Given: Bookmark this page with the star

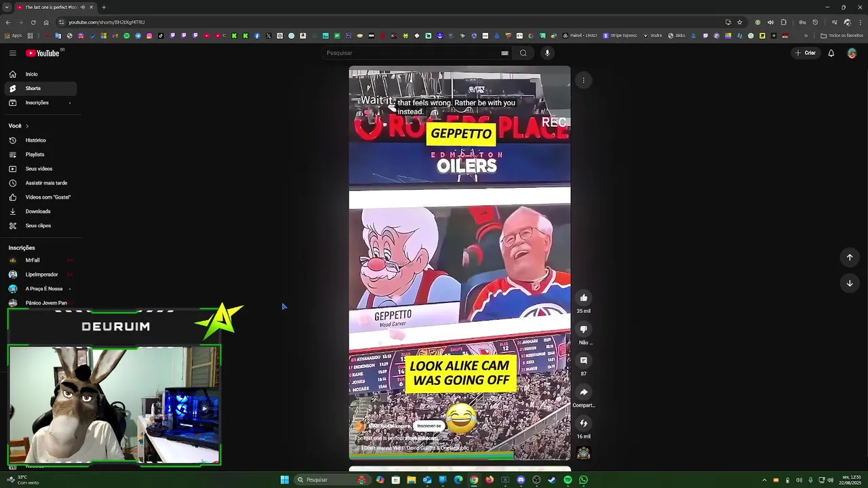Looking at the screenshot, I should 739,22.
